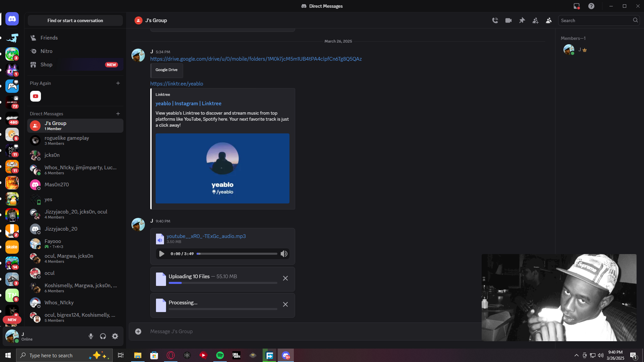644x362 pixels.
Task: Click Find or start a conversation
Action: click(x=75, y=20)
